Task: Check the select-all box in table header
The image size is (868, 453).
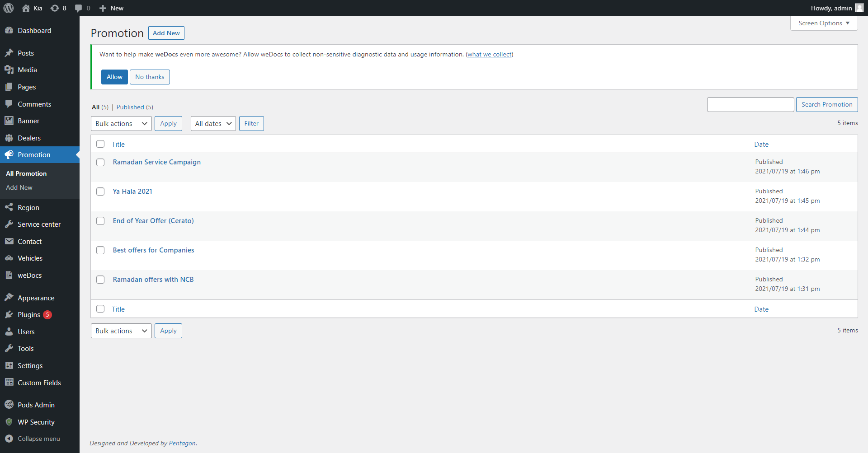Action: (x=100, y=144)
